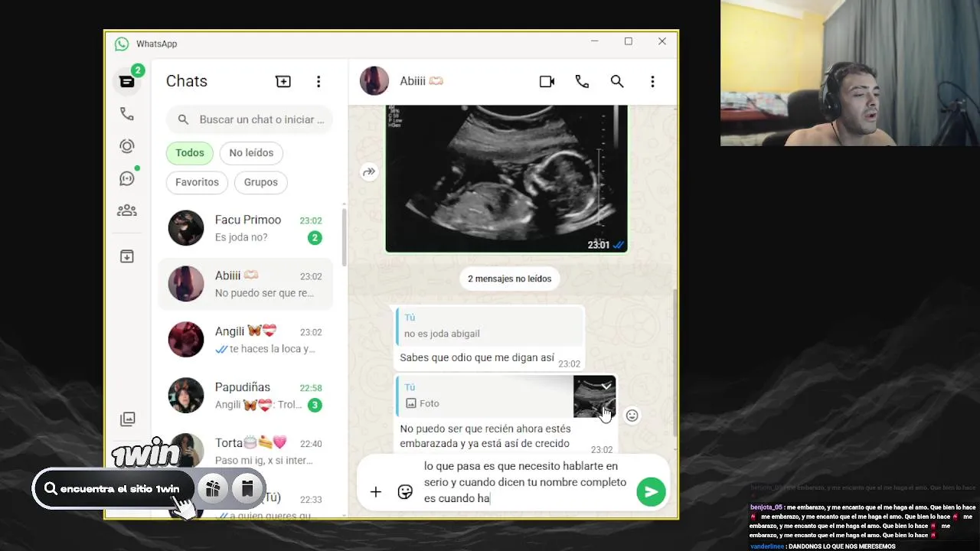Click the unread badge 2 on Facu Primoo
This screenshot has height=551, width=980.
[315, 238]
